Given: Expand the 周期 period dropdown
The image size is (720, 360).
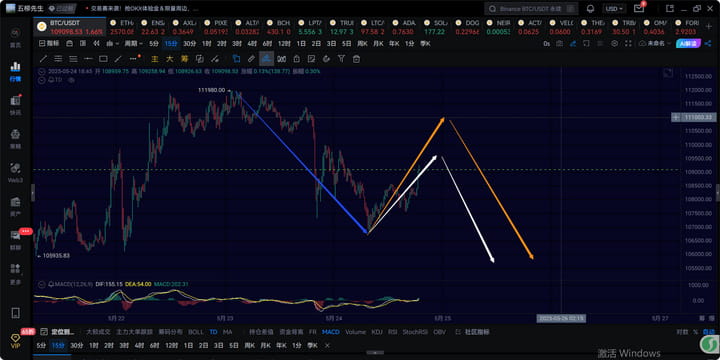Looking at the screenshot, I should (134, 44).
